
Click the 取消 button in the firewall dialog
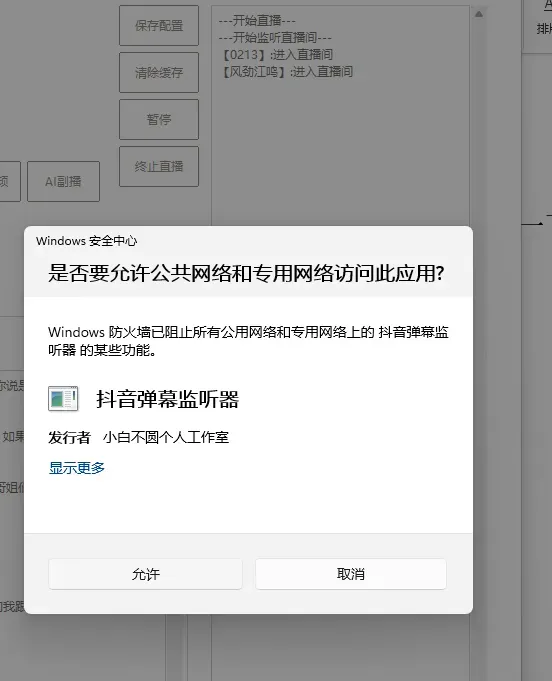point(350,574)
